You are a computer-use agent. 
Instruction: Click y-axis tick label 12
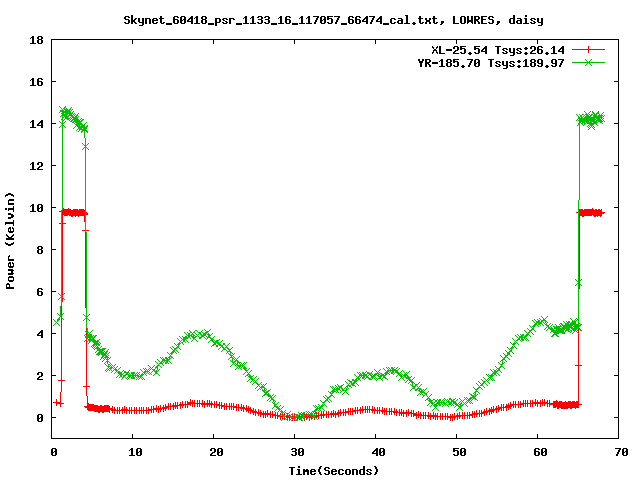tap(36, 166)
